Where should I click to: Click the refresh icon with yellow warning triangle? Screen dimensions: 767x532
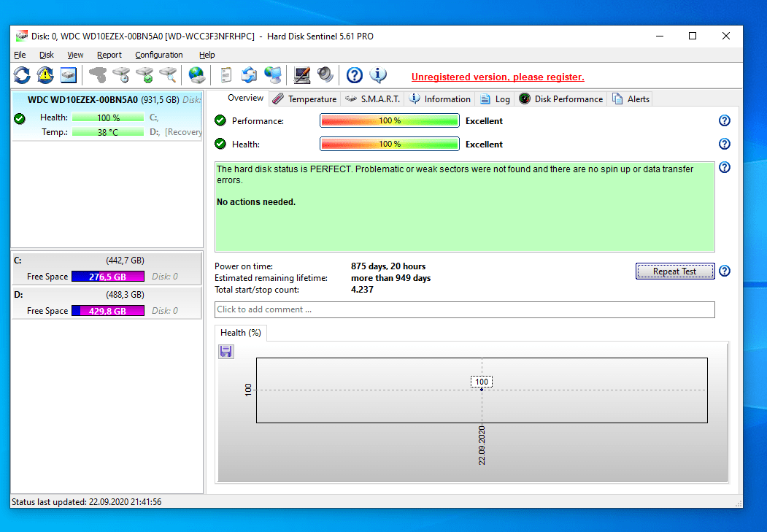pyautogui.click(x=45, y=75)
